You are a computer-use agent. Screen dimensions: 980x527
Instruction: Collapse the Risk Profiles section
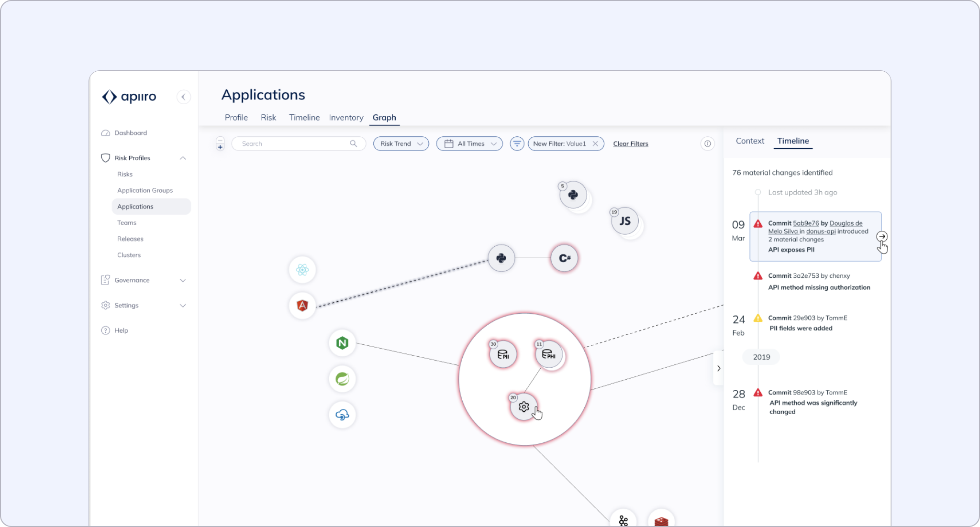click(x=183, y=158)
